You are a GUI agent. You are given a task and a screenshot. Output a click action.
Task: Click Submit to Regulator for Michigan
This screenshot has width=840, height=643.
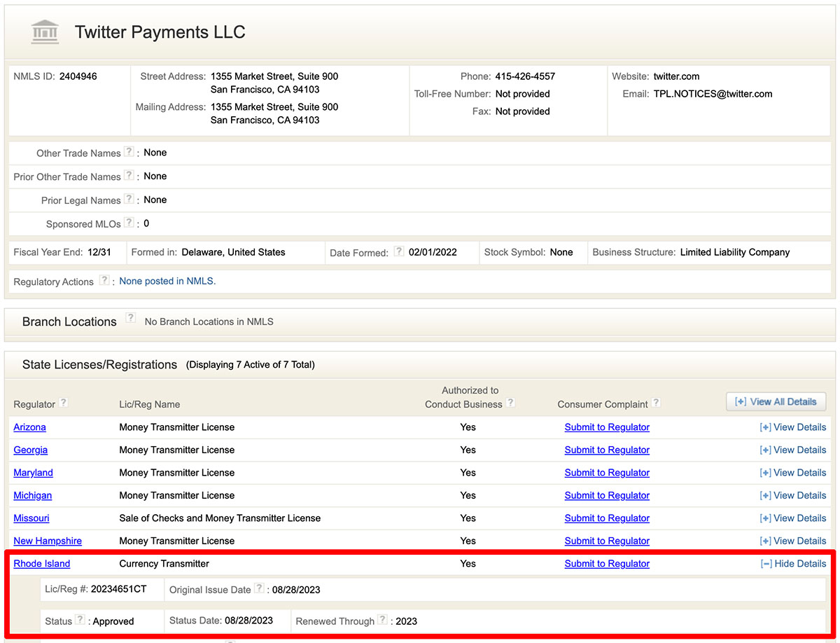click(x=607, y=495)
